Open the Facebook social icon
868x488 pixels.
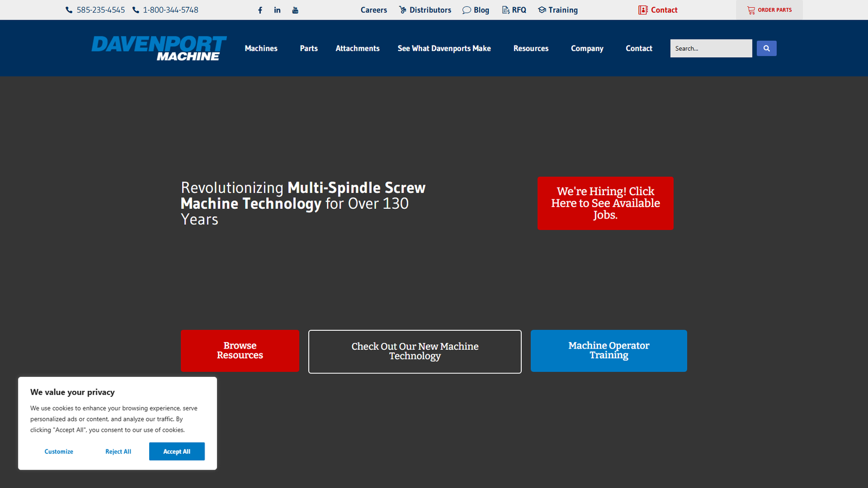pos(260,10)
